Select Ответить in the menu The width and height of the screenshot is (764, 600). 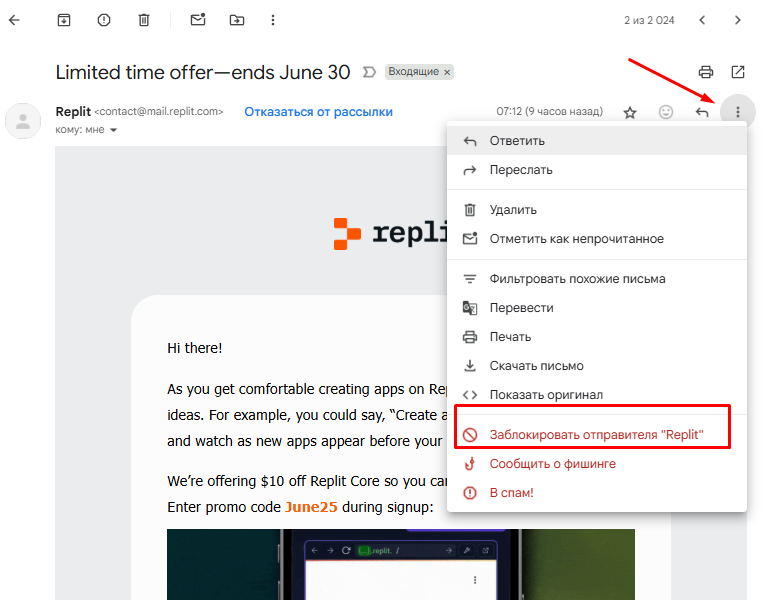coord(597,141)
